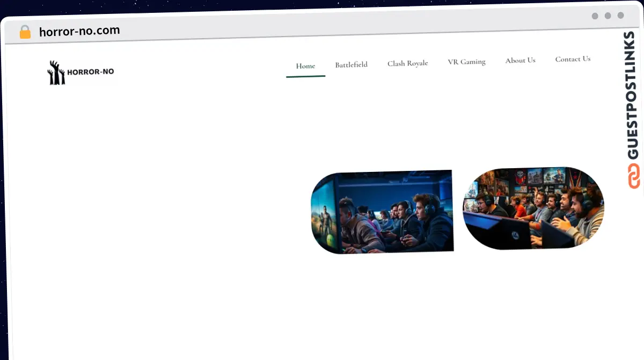Select the horror-no.com URL text
Image resolution: width=644 pixels, height=360 pixels.
point(79,31)
